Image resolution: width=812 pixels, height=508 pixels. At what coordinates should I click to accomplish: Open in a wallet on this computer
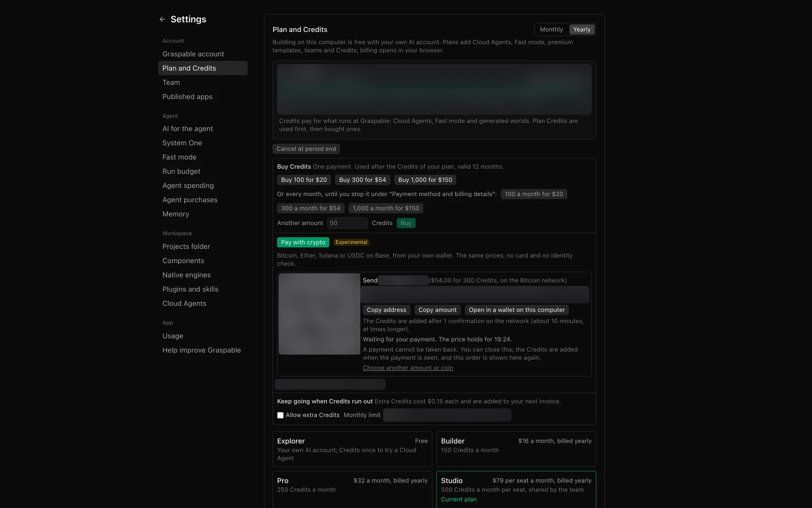point(517,310)
